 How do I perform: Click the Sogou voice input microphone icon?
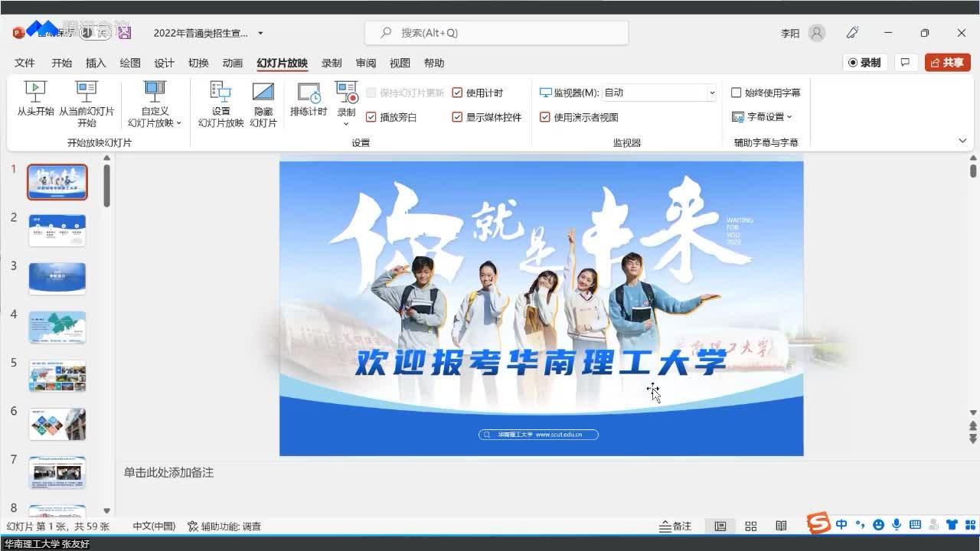point(897,524)
